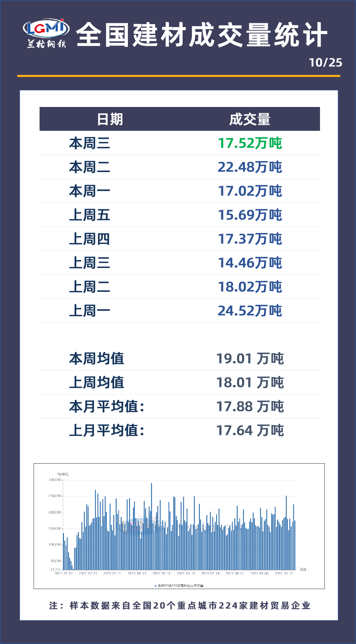Click the 本周均值 label
The image size is (356, 644).
click(97, 359)
